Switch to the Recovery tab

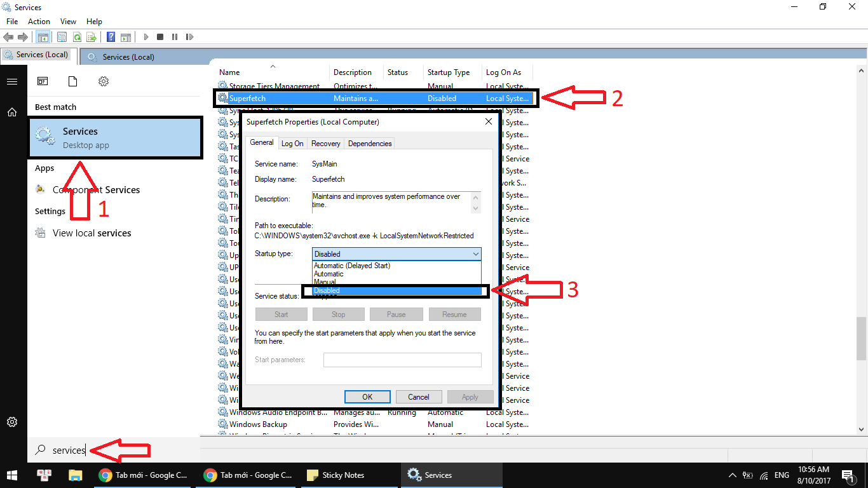coord(325,144)
